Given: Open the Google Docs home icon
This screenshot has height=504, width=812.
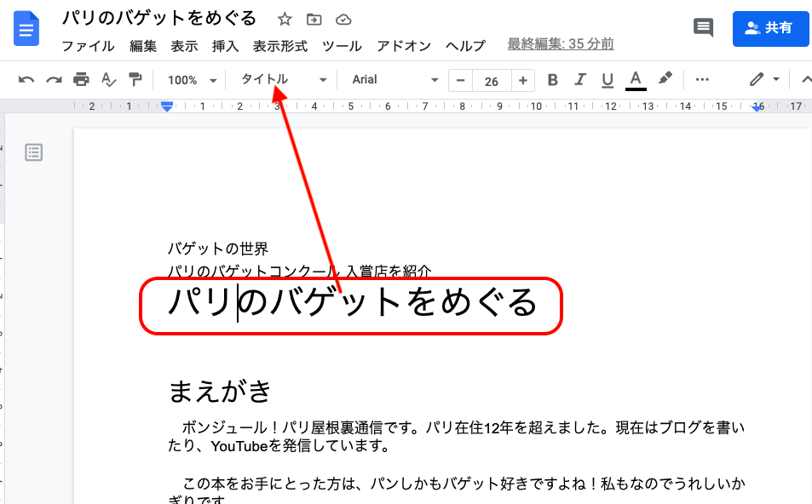Looking at the screenshot, I should pyautogui.click(x=26, y=28).
